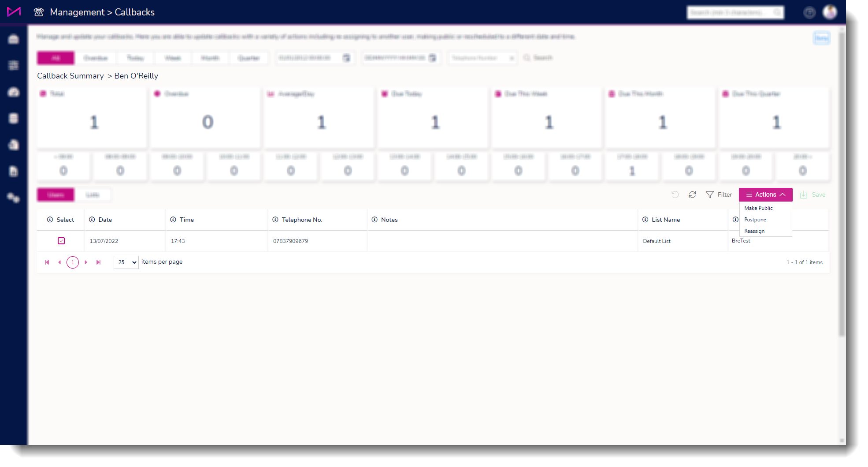This screenshot has width=868, height=467.
Task: Select the Week time-range tab
Action: [173, 58]
